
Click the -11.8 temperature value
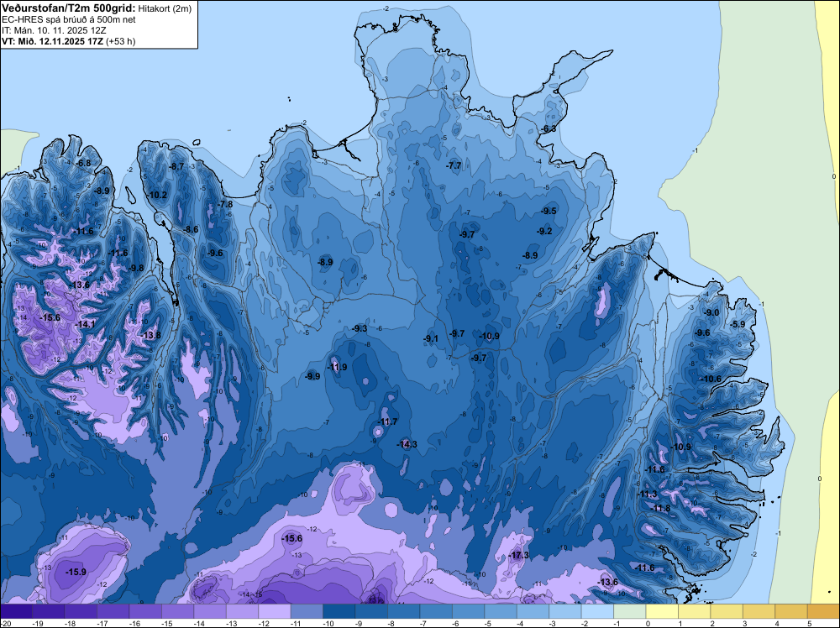[661, 509]
